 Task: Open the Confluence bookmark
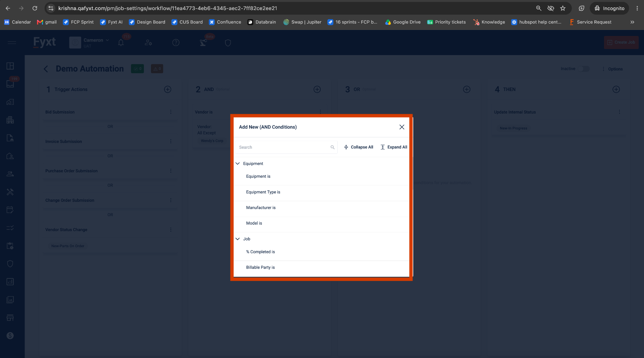(225, 22)
